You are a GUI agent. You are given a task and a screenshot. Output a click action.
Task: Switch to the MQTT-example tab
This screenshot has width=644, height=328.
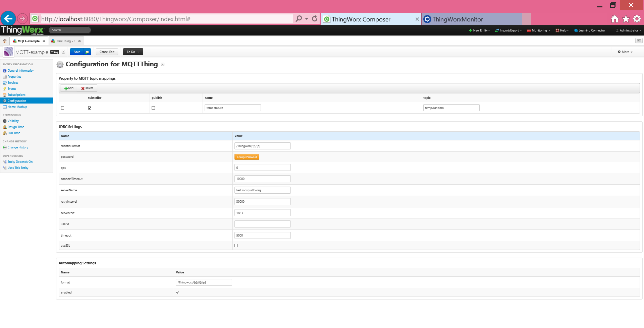coord(29,41)
